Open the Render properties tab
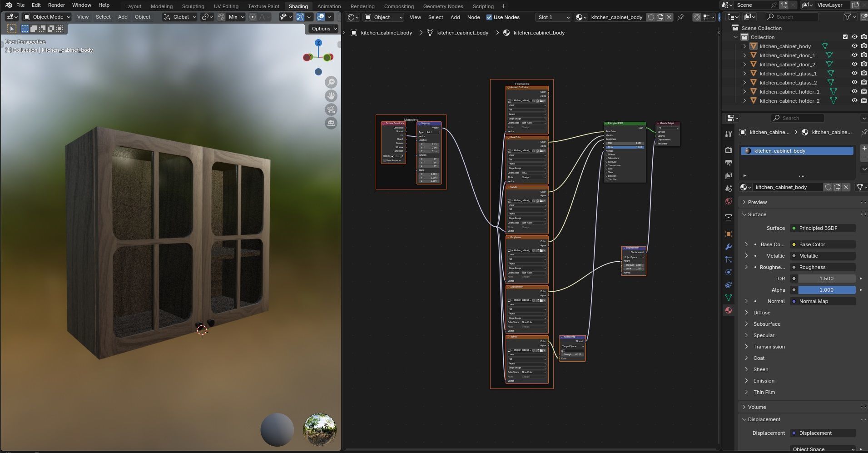The height and width of the screenshot is (453, 868). click(729, 150)
